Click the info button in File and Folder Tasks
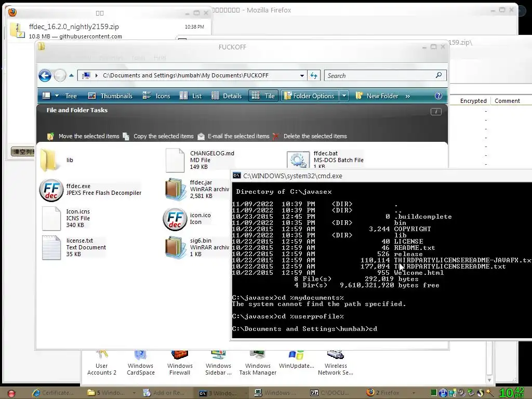The image size is (532, 399). 436,112
